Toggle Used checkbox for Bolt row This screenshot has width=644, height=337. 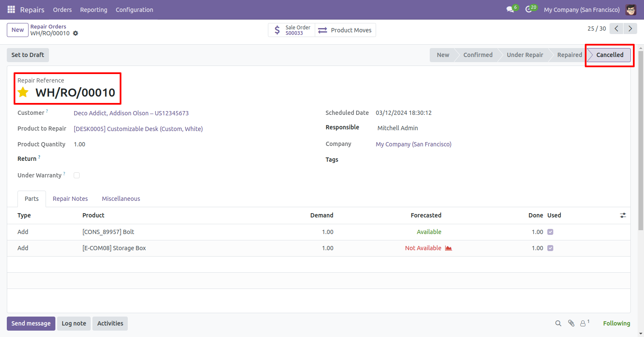[550, 232]
